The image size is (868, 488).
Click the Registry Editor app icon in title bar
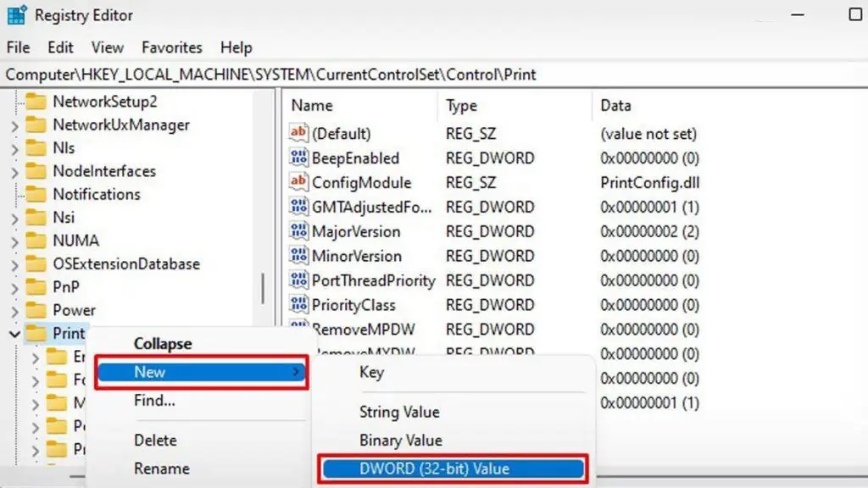[x=17, y=15]
